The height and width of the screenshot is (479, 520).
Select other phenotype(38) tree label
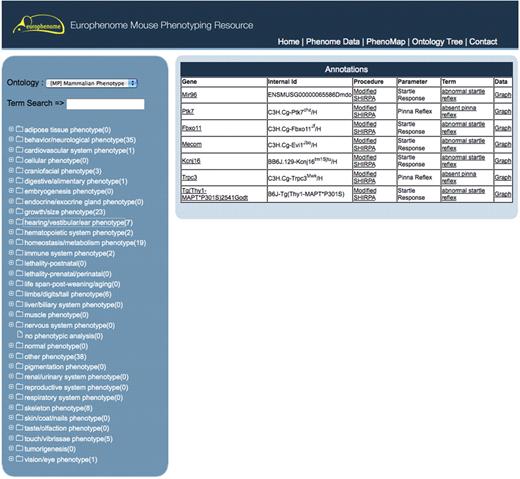point(55,356)
